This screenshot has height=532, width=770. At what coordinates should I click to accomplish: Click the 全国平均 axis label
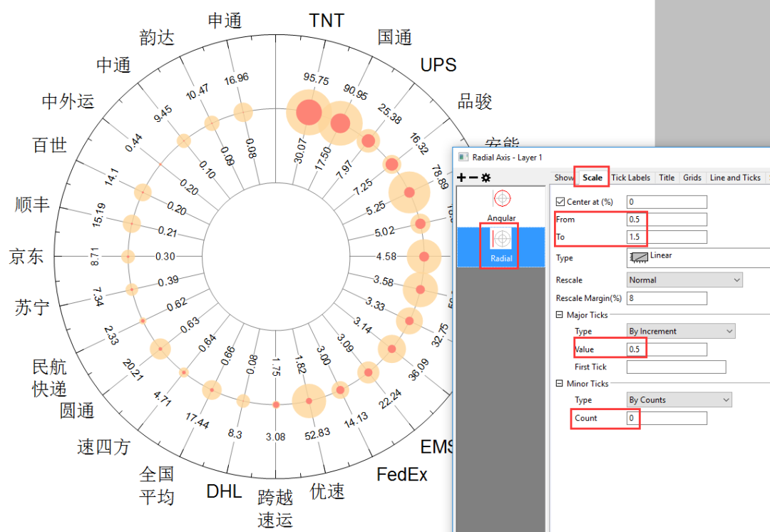click(157, 486)
